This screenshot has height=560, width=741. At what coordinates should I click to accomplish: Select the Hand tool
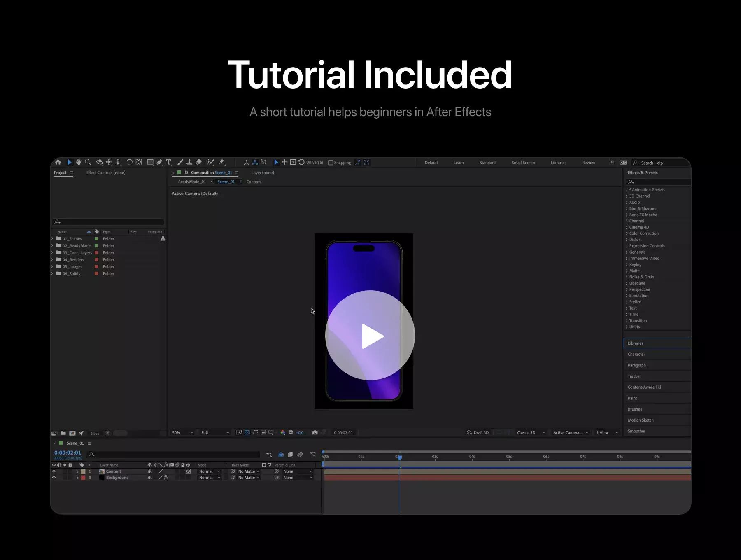pyautogui.click(x=79, y=162)
